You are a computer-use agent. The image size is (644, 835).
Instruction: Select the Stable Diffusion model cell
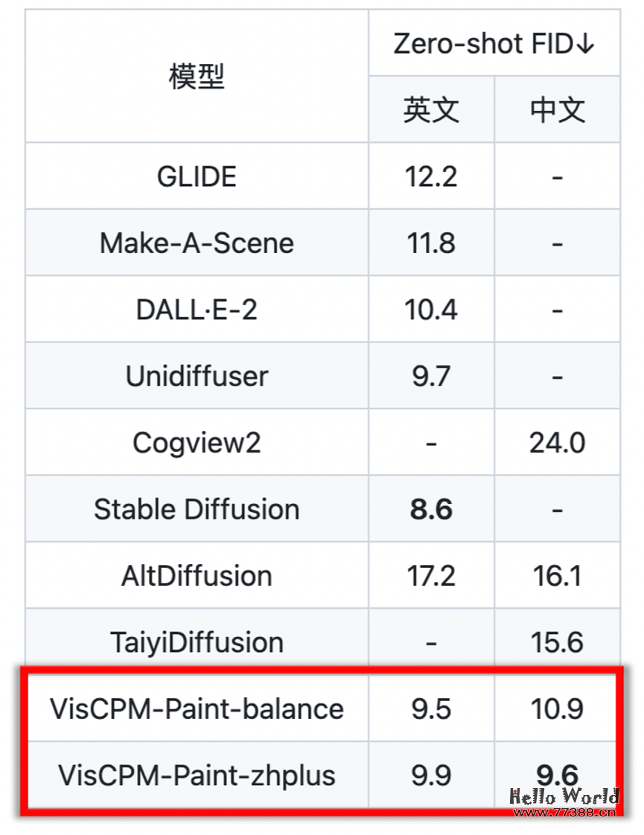(197, 510)
